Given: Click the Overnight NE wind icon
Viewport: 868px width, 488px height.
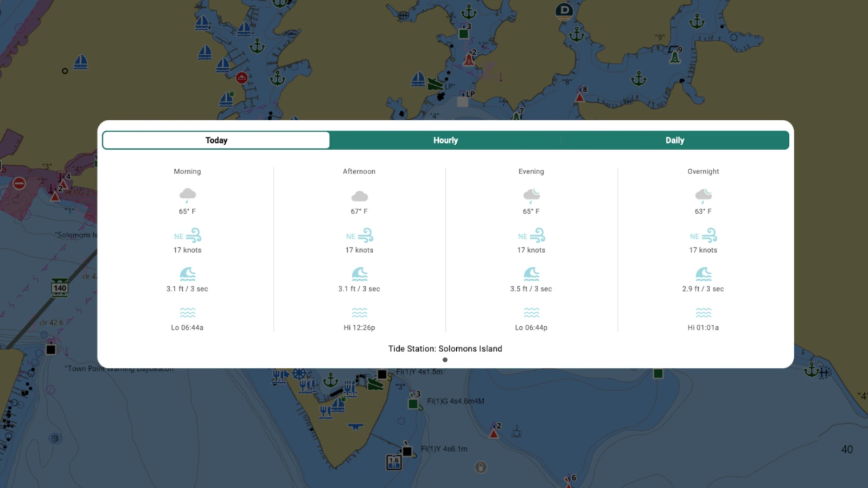Looking at the screenshot, I should (x=704, y=235).
